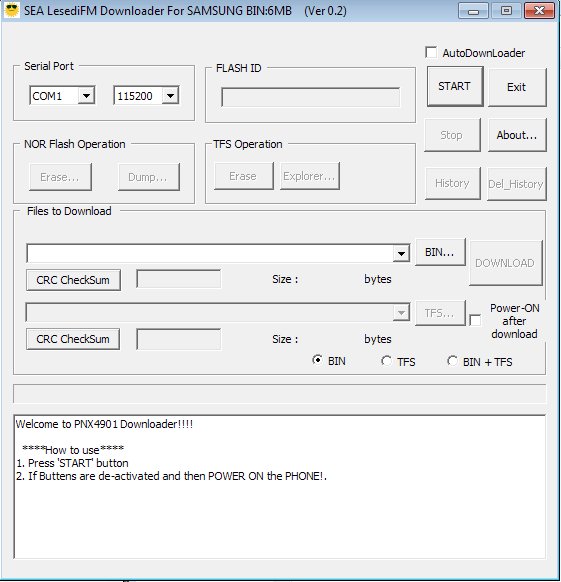Open the TFS Explorer... button
The image size is (561, 582).
310,176
